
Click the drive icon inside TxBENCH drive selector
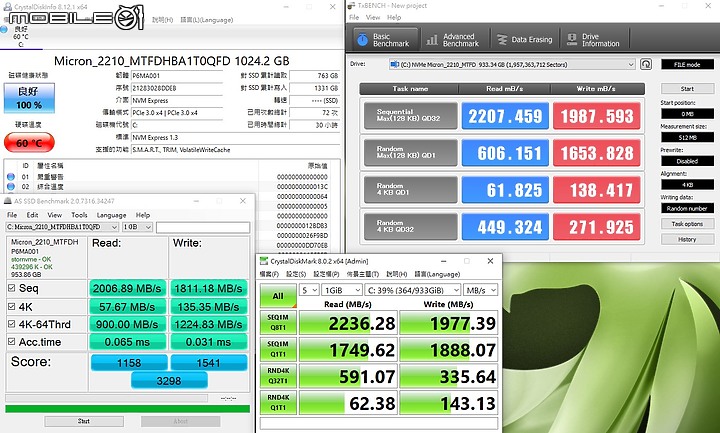tap(394, 64)
